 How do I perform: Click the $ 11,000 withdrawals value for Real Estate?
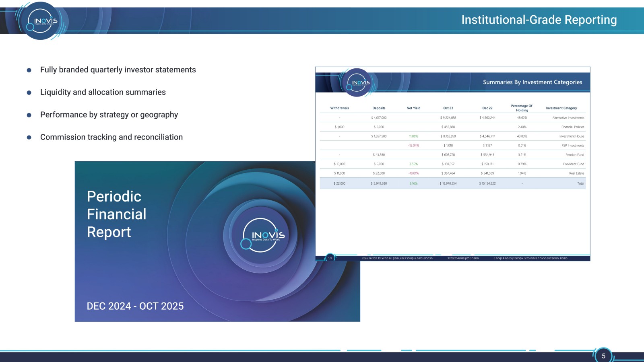tap(339, 173)
